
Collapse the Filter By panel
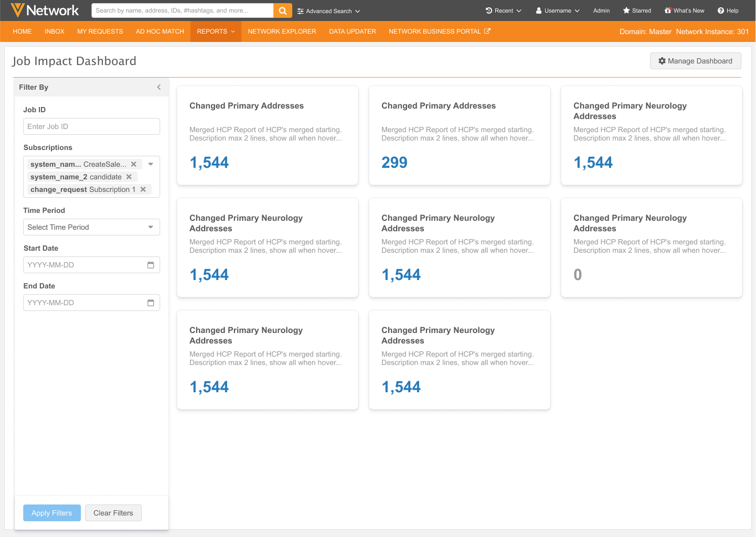159,87
